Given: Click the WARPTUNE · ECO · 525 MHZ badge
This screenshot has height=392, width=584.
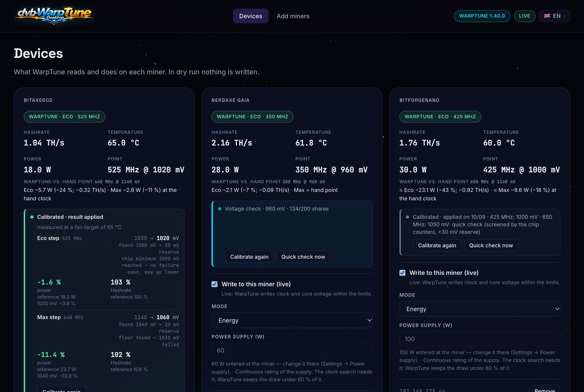Looking at the screenshot, I should [x=65, y=117].
